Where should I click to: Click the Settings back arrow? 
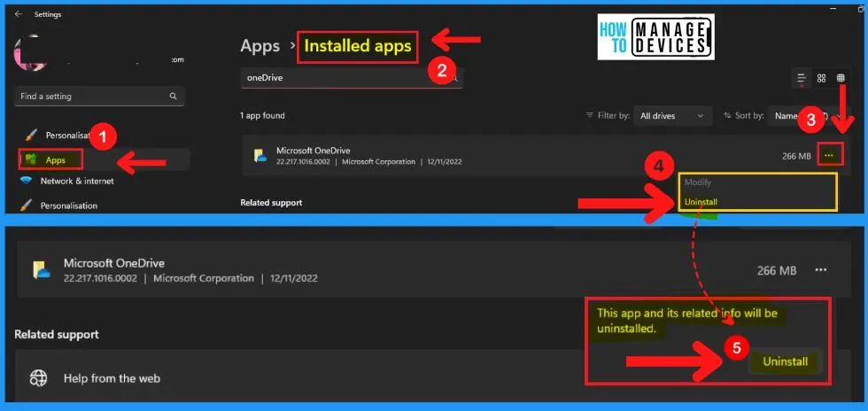point(19,14)
